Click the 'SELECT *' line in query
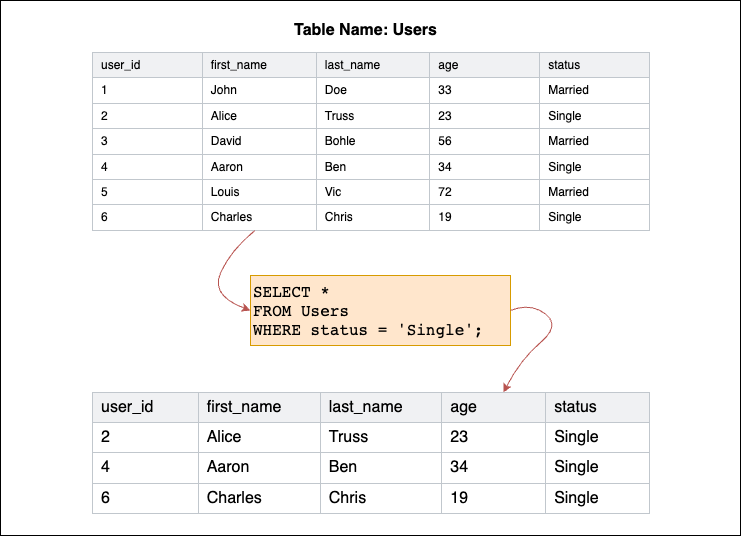 point(291,293)
